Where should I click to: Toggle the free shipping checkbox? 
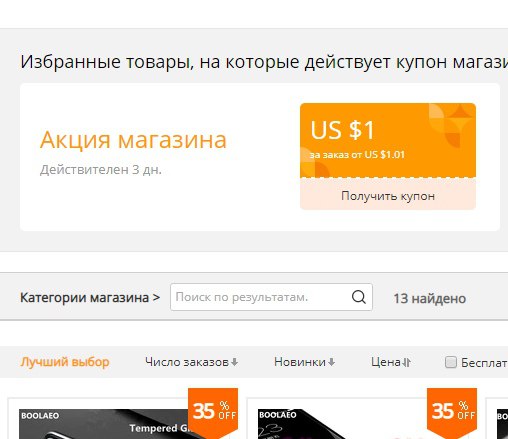451,362
